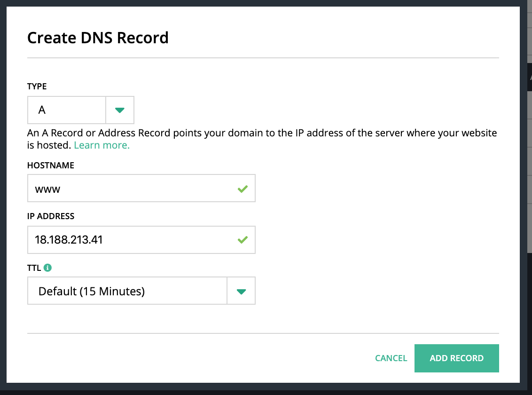Click the TYPE dropdown arrow
The width and height of the screenshot is (532, 395).
point(120,110)
